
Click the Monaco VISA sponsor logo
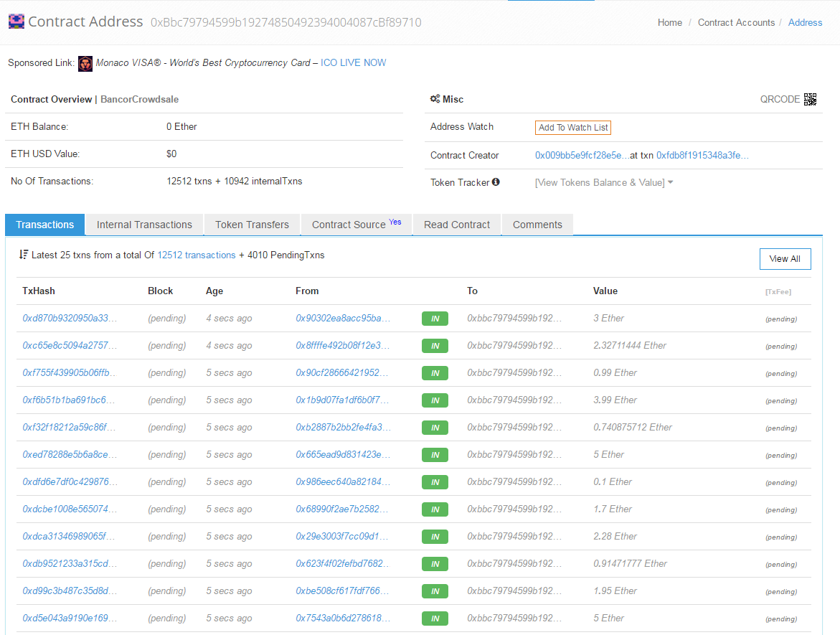tap(85, 63)
